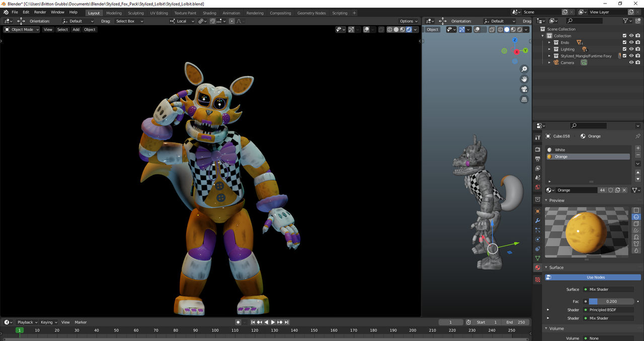Open the Object Mode dropdown
This screenshot has height=341, width=644.
tap(22, 29)
